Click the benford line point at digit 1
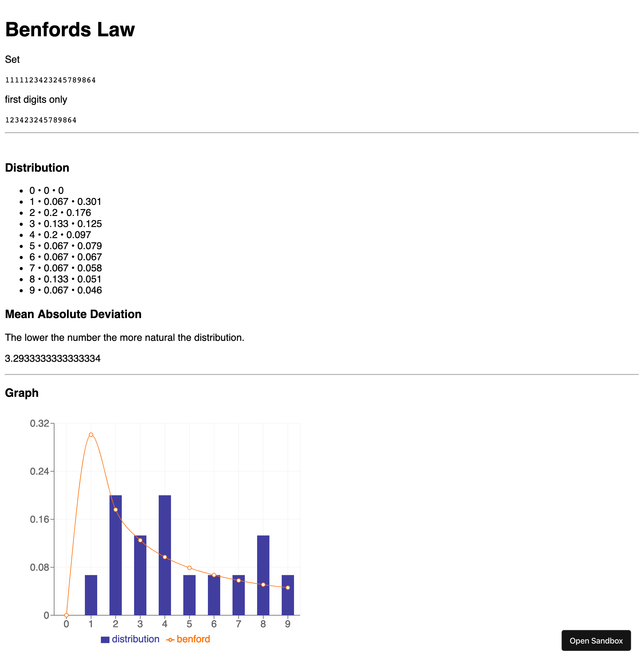 point(91,435)
